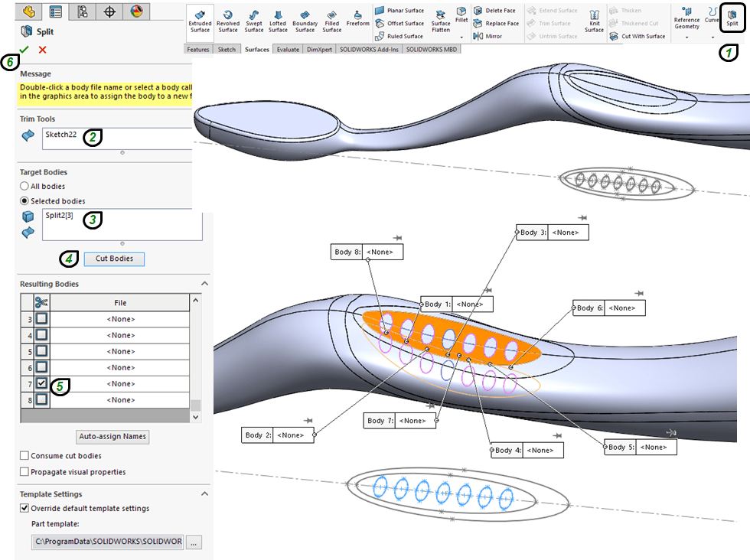The width and height of the screenshot is (750, 560).
Task: Collapse the Template Settings section
Action: pyautogui.click(x=204, y=494)
